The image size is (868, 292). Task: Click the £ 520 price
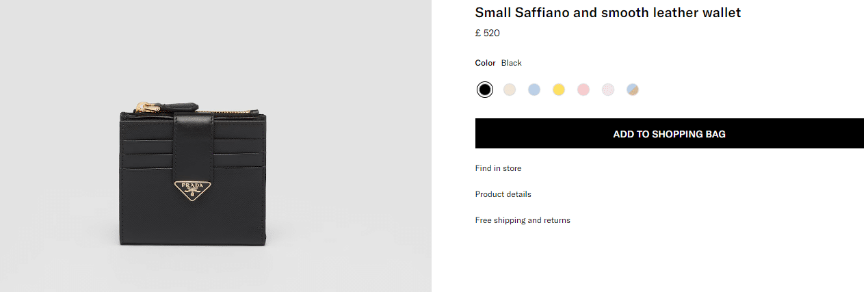click(487, 33)
